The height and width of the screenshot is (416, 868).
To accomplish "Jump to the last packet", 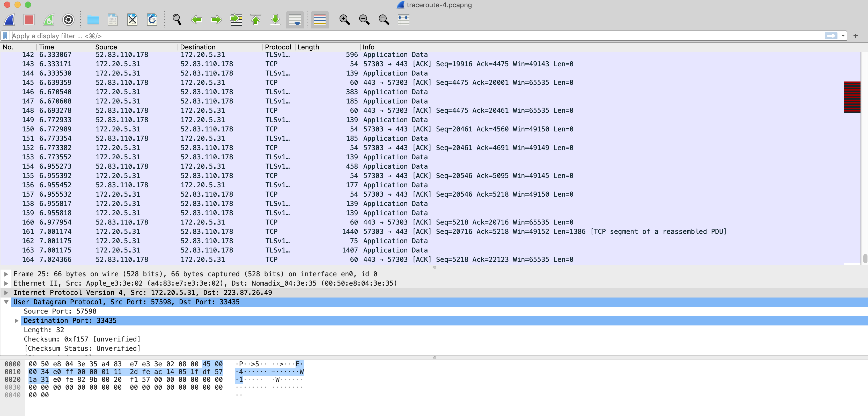I will click(x=275, y=20).
